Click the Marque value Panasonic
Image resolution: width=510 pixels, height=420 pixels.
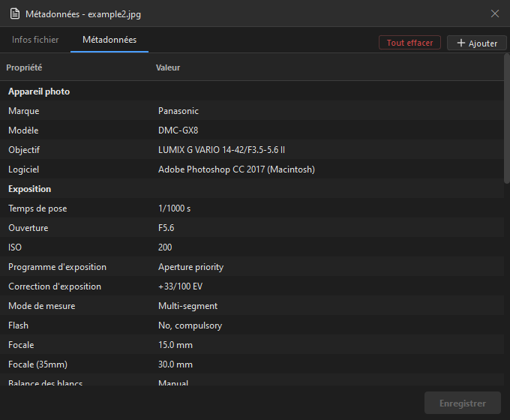pos(178,111)
